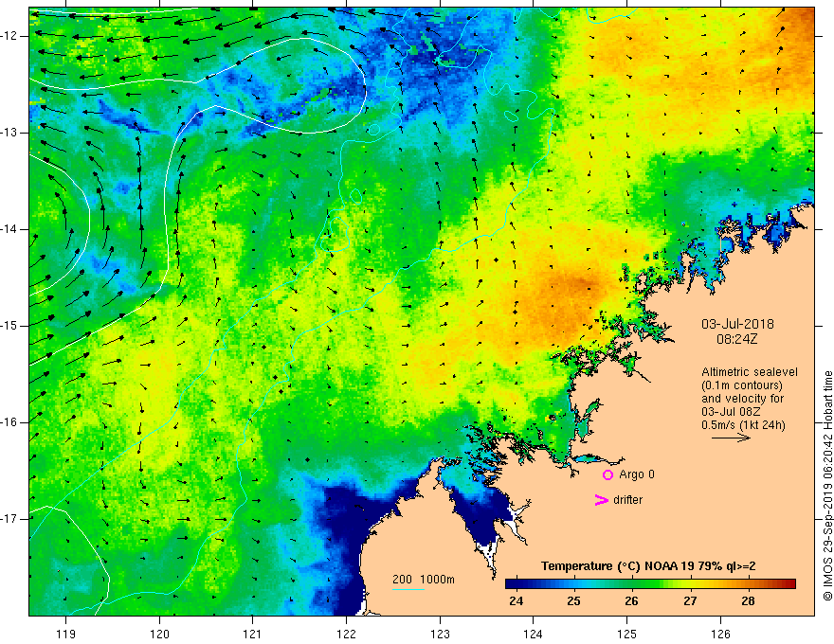Click latitude axis label -17
This screenshot has height=644, width=834.
tap(9, 519)
